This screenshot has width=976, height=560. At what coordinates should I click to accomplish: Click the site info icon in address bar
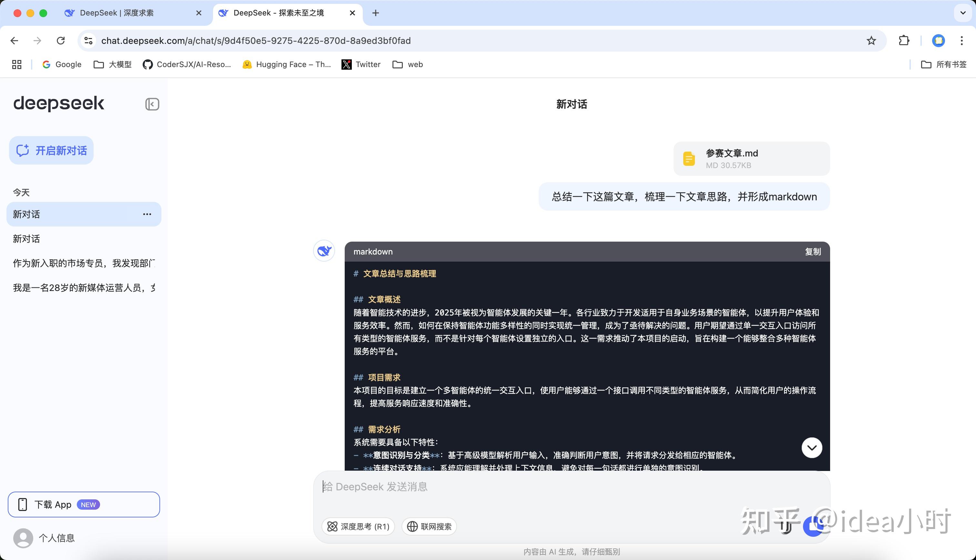click(88, 41)
